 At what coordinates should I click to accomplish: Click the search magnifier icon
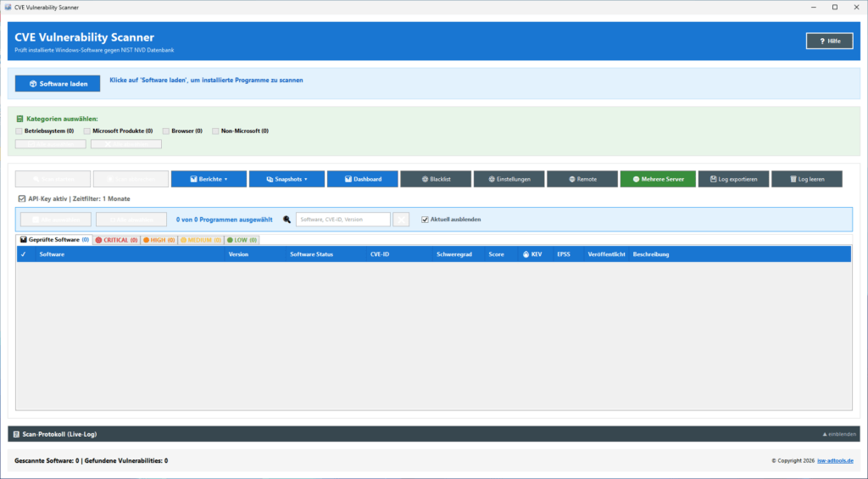[x=287, y=220]
